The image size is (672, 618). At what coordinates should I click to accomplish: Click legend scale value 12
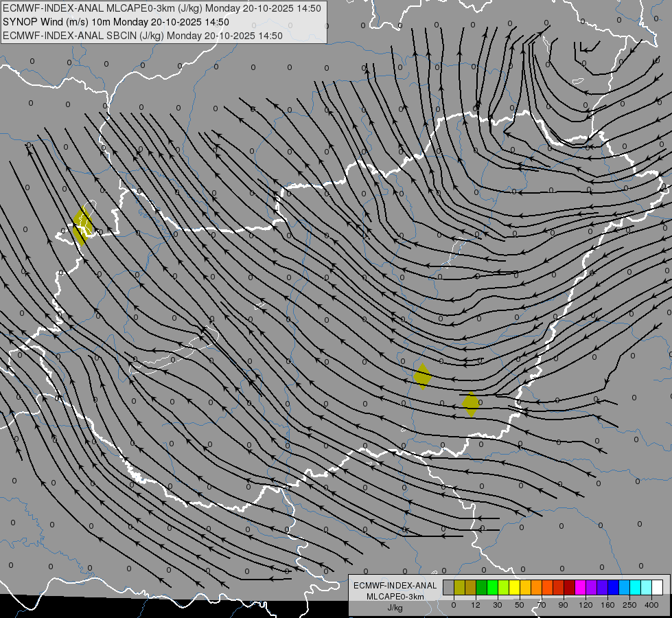[476, 605]
